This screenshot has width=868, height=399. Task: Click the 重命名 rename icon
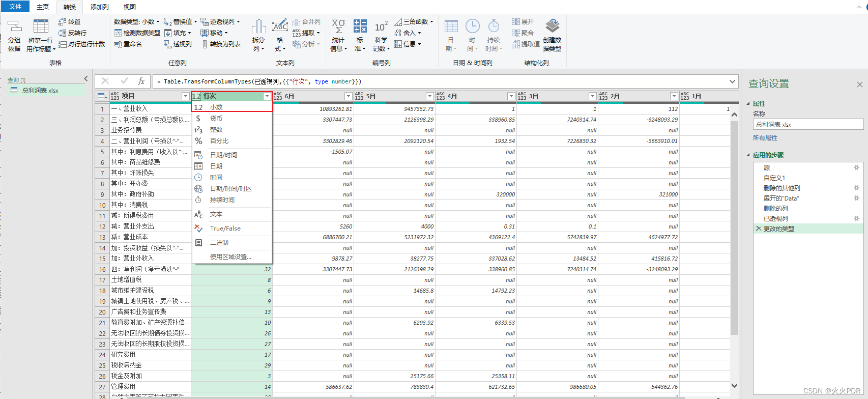click(118, 44)
